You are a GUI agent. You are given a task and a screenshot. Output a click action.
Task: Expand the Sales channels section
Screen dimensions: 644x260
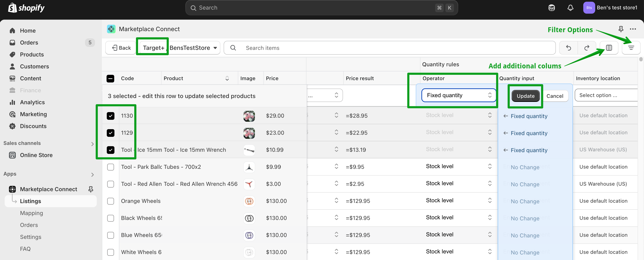(92, 144)
